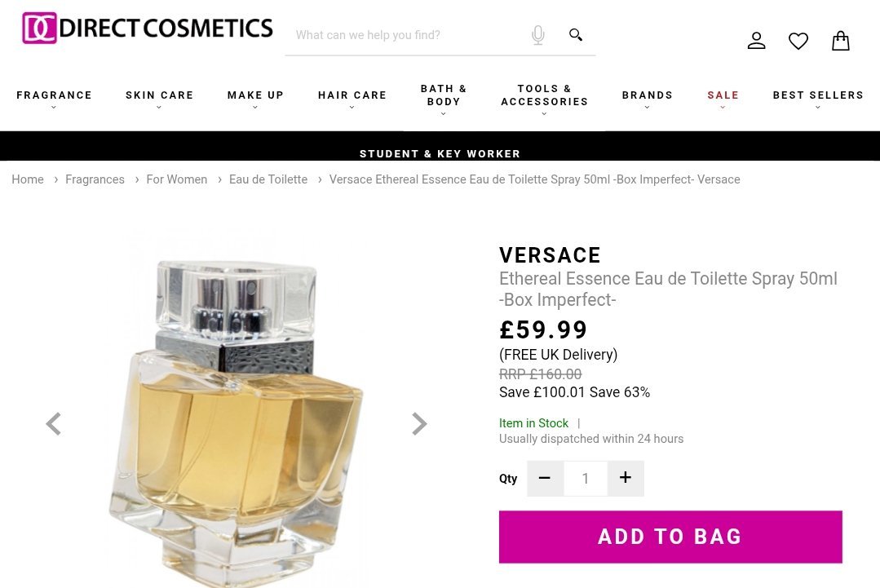Increase quantity with plus button
The image size is (880, 588).
626,478
